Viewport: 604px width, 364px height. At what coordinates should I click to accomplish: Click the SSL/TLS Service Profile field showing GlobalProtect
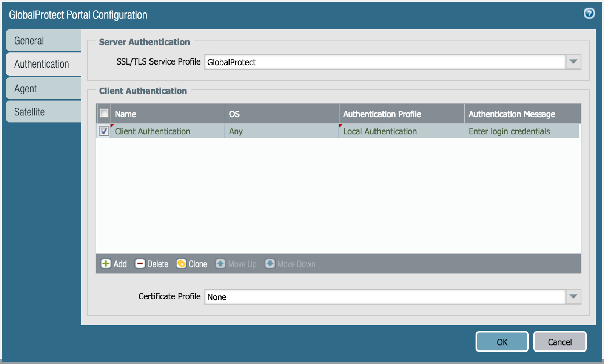point(385,62)
